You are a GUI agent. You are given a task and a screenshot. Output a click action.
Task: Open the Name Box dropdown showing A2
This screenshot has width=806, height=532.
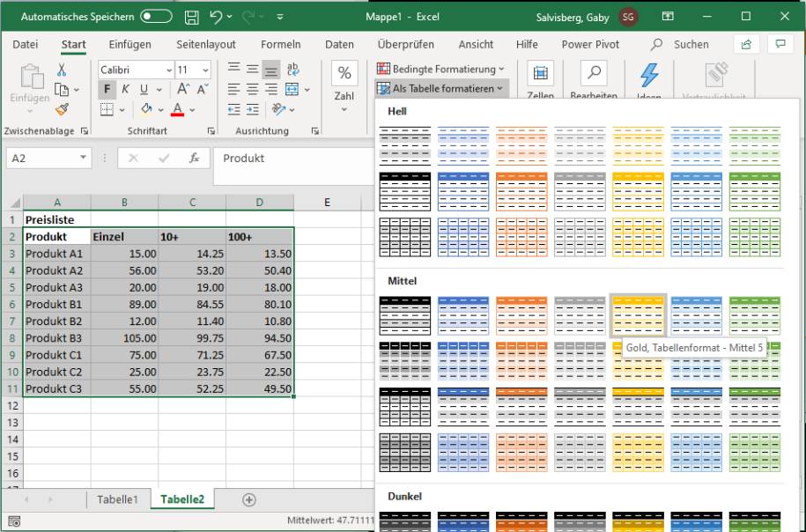pyautogui.click(x=84, y=159)
